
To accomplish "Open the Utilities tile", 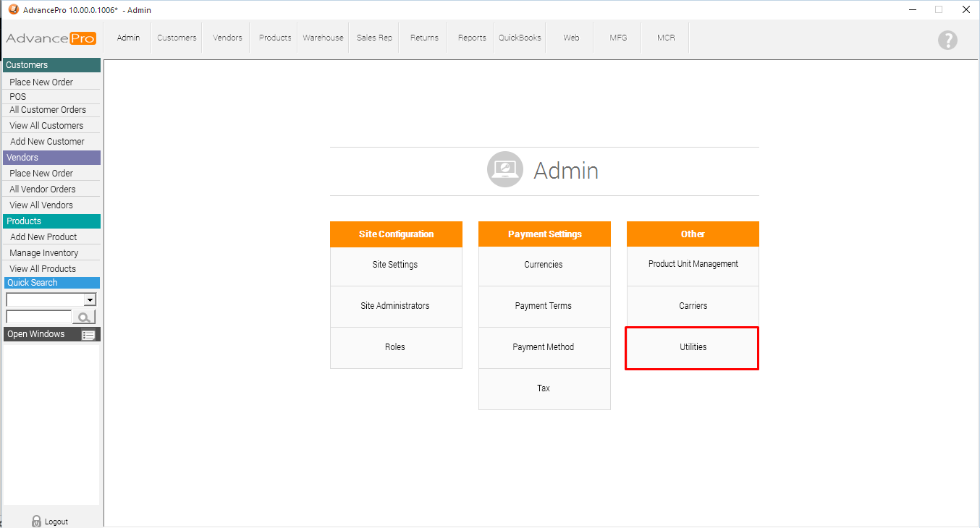I will point(692,347).
